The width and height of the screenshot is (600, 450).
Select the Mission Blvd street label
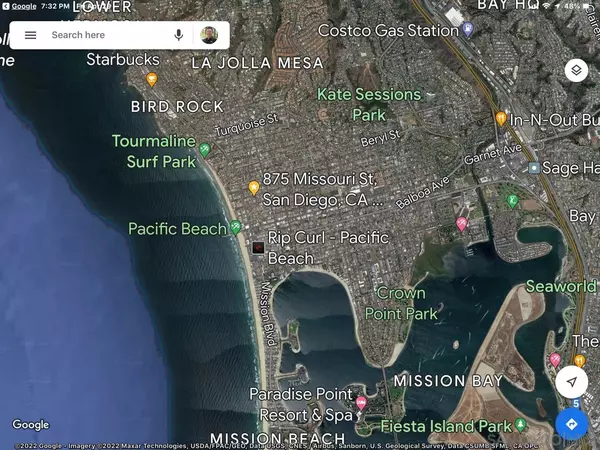[268, 313]
